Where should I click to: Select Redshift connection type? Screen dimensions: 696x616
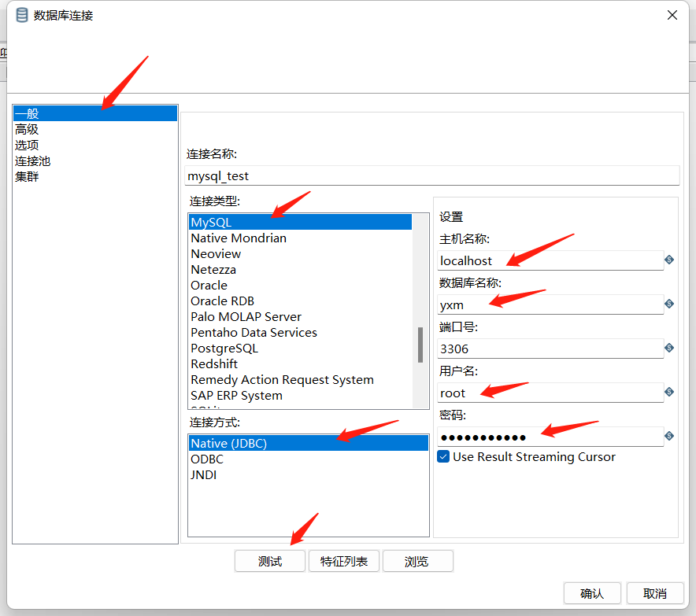[x=301, y=363]
